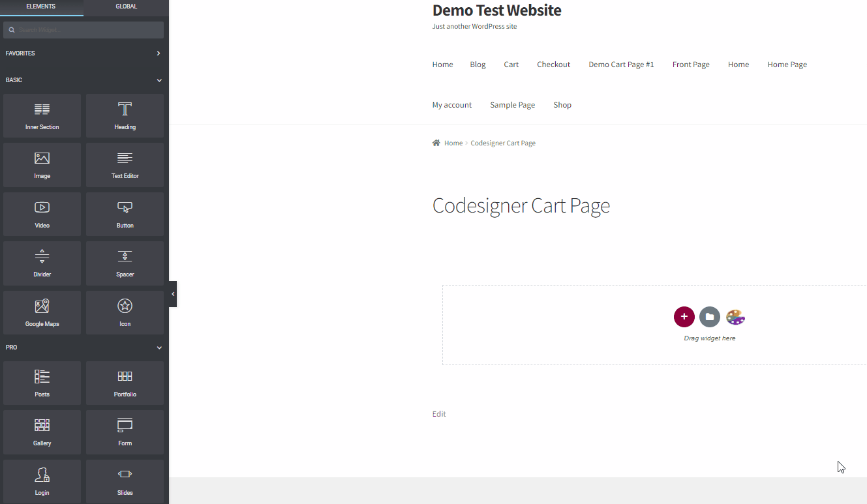Switch to the Global tab
867x504 pixels.
pyautogui.click(x=126, y=7)
